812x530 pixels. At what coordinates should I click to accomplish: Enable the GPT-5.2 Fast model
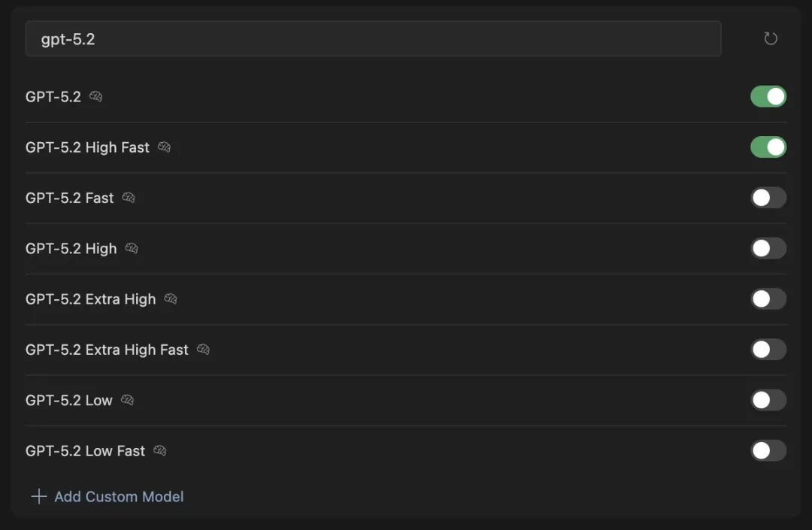[768, 198]
